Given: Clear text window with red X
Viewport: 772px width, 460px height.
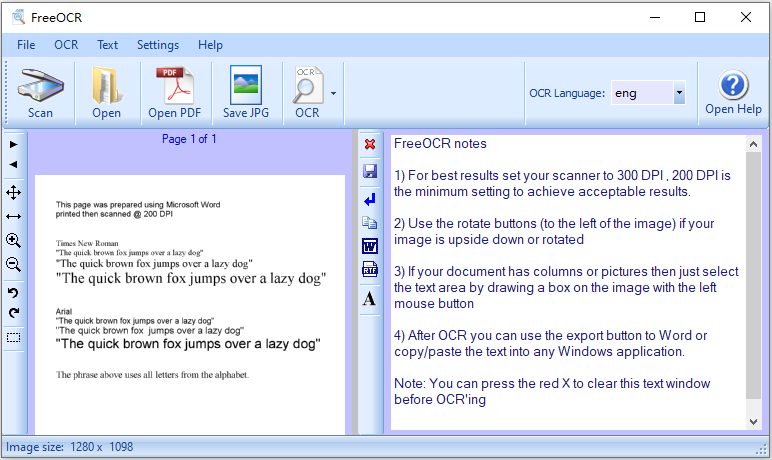Looking at the screenshot, I should [370, 144].
